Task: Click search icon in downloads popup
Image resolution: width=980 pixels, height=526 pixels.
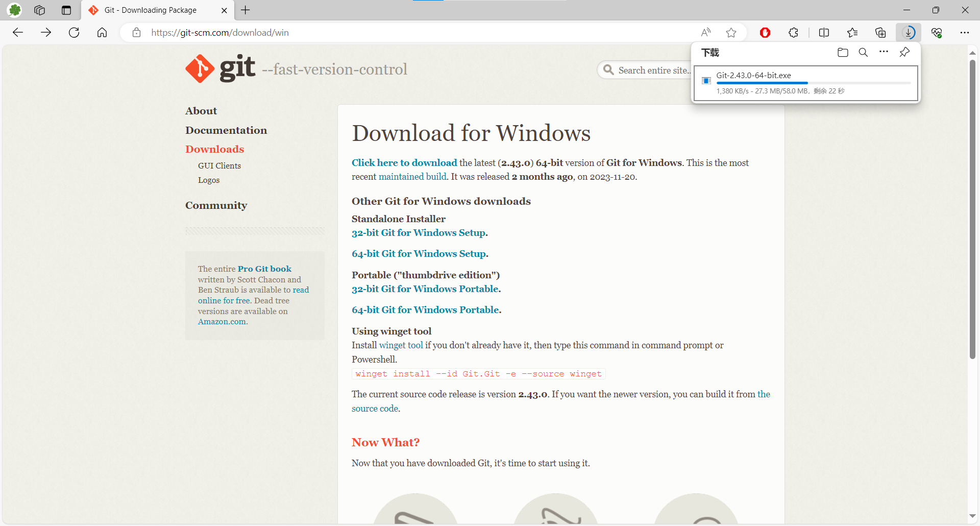Action: (x=863, y=53)
